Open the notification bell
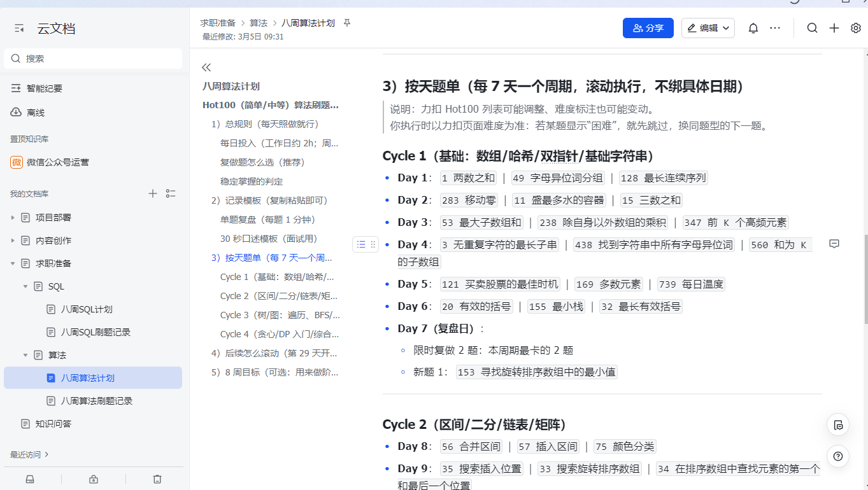This screenshot has height=490, width=868. tap(753, 28)
